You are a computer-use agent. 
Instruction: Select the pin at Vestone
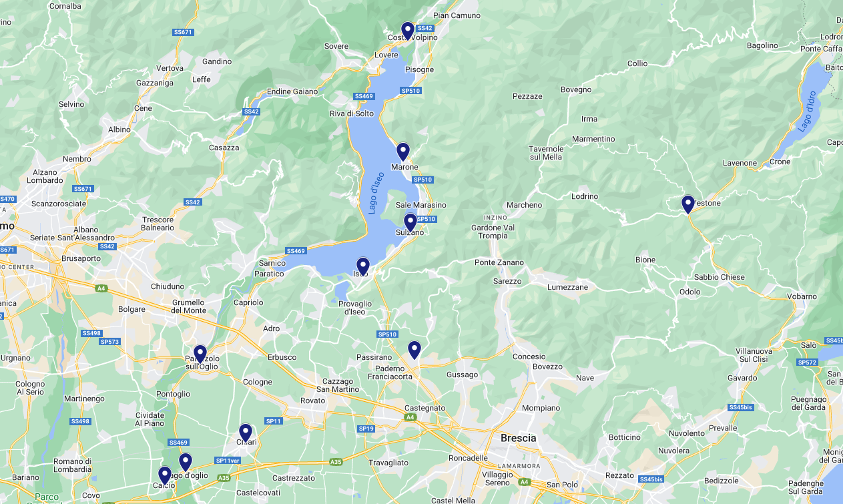click(x=688, y=204)
